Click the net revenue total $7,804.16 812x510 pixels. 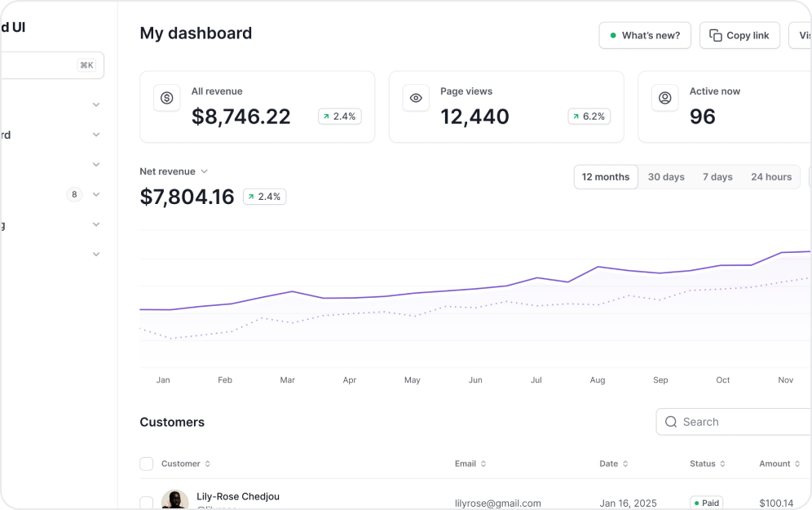click(187, 197)
